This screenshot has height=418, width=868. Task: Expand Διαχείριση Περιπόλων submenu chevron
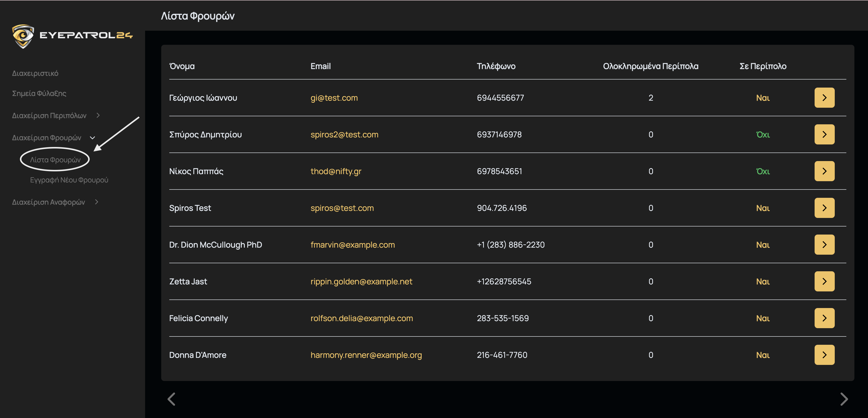pyautogui.click(x=98, y=116)
